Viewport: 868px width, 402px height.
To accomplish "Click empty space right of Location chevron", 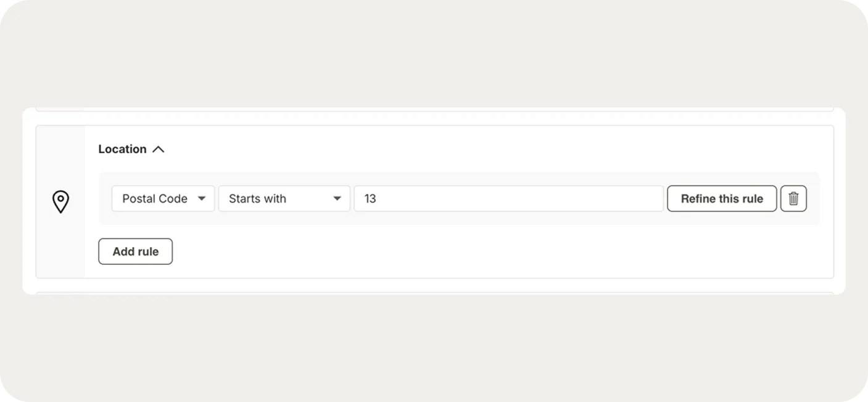I will (x=432, y=149).
